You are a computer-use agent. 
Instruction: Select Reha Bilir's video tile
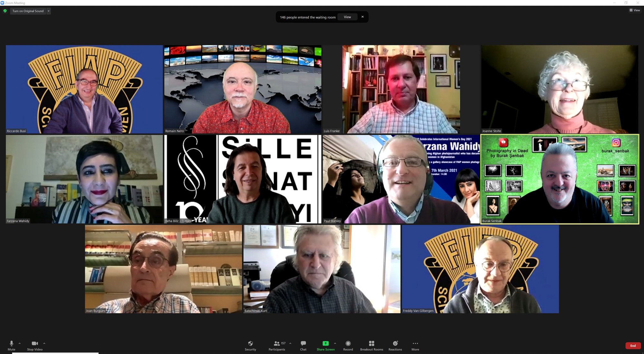[243, 179]
